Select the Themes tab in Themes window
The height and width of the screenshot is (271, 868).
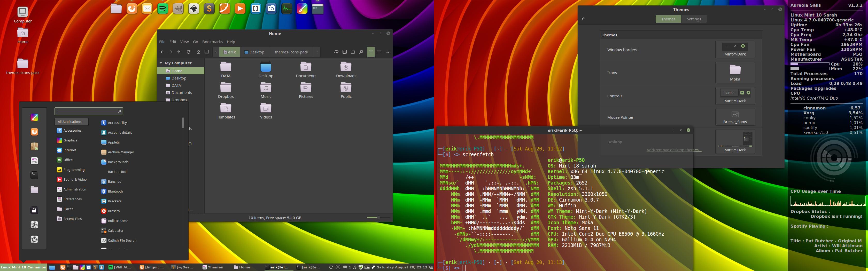(668, 19)
